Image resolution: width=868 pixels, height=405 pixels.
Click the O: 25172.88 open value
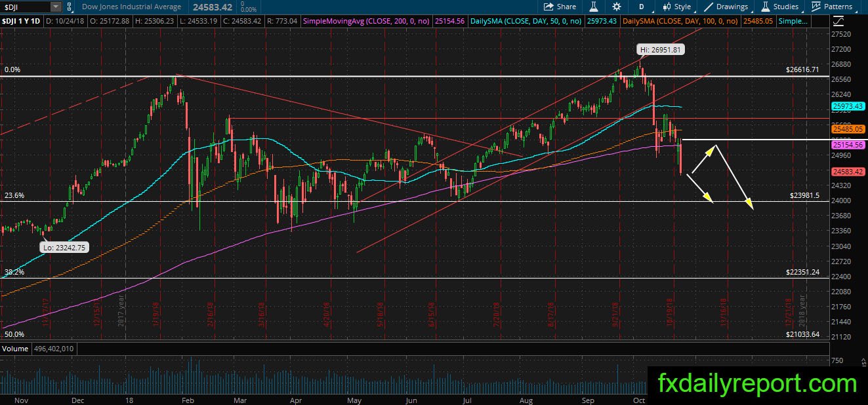coord(110,22)
